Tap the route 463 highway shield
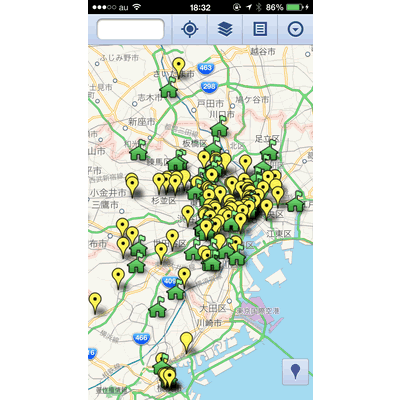 pyautogui.click(x=205, y=68)
